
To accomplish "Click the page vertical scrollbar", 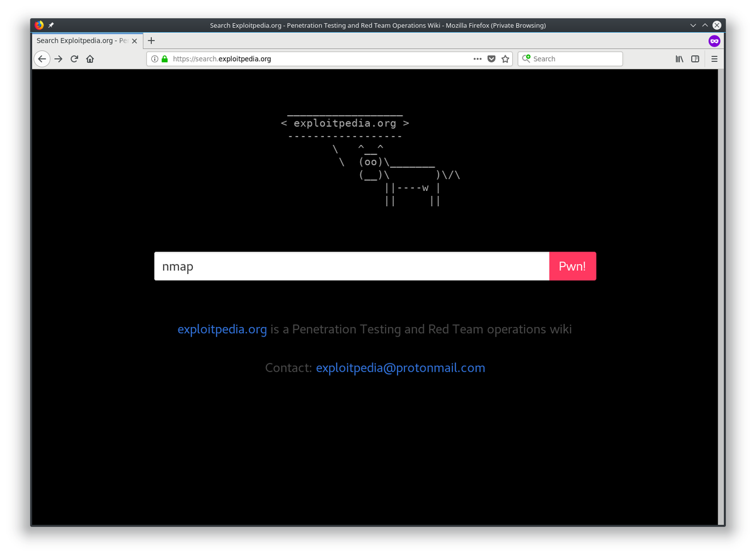I will pos(721,296).
